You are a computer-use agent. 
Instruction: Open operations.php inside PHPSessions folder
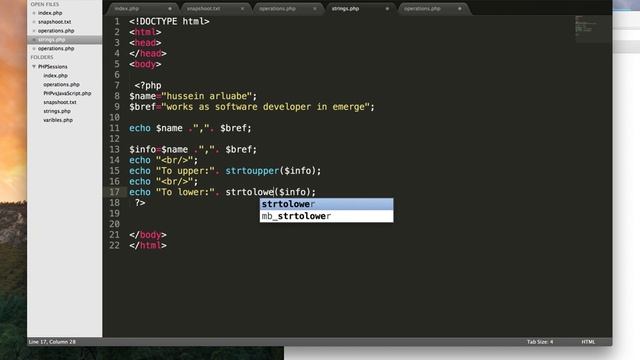tap(61, 84)
